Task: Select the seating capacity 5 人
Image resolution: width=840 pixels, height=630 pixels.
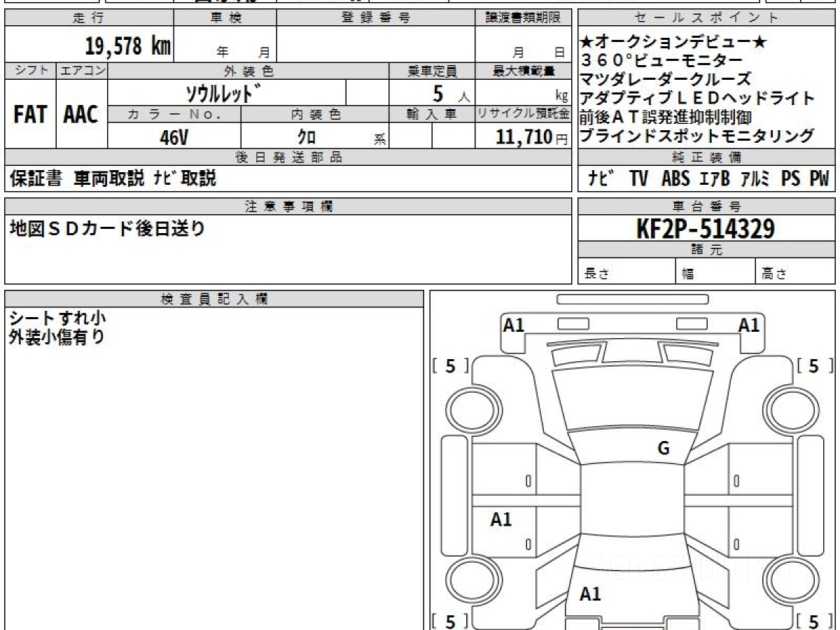Action: click(451, 94)
